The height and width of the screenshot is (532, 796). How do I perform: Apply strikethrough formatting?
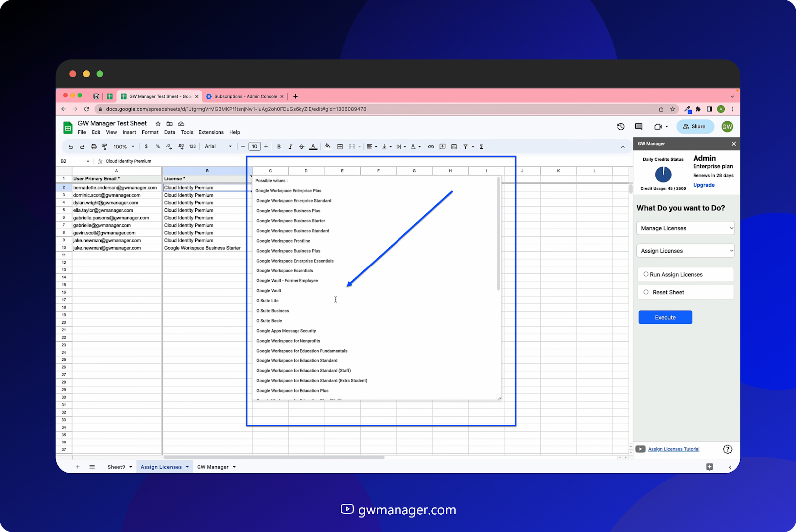301,147
